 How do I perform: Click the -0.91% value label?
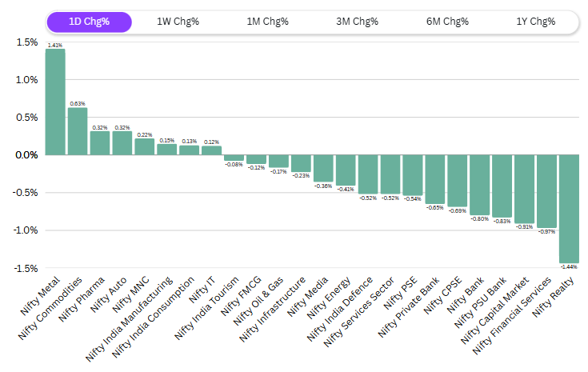tap(524, 227)
